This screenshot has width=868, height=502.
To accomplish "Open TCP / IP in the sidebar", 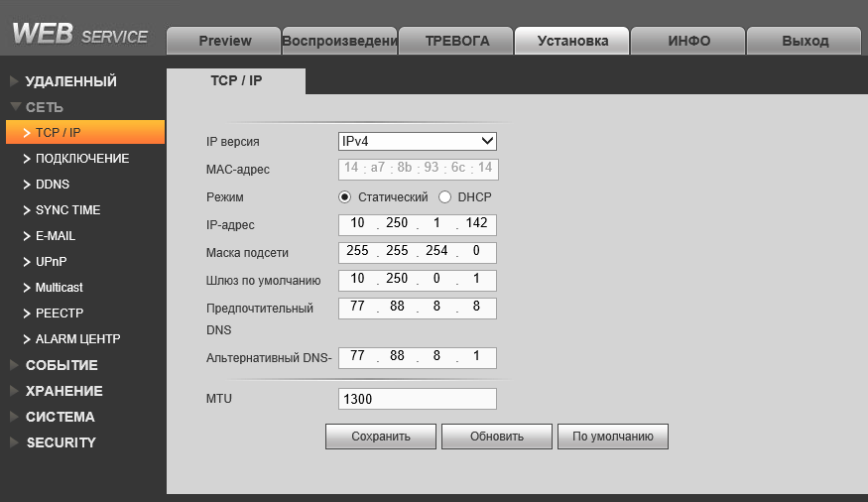I will [x=85, y=132].
